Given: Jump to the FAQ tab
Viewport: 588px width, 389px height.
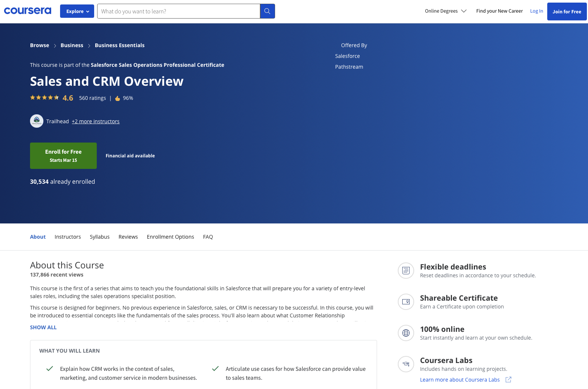Looking at the screenshot, I should point(208,237).
